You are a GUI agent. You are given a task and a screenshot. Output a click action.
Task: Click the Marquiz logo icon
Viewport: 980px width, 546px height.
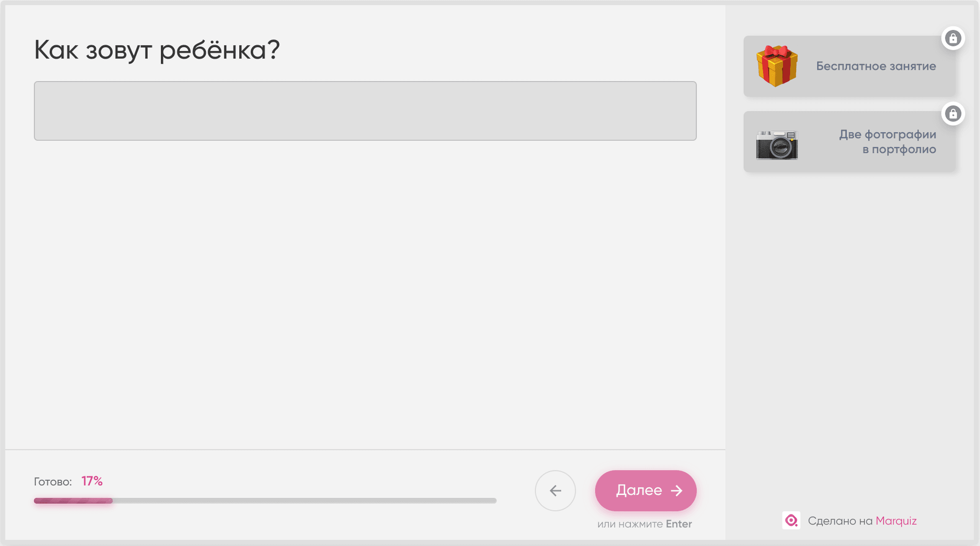coord(791,520)
